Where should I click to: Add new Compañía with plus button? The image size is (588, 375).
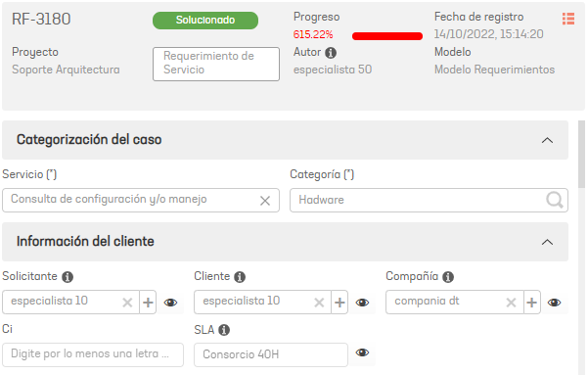click(532, 303)
